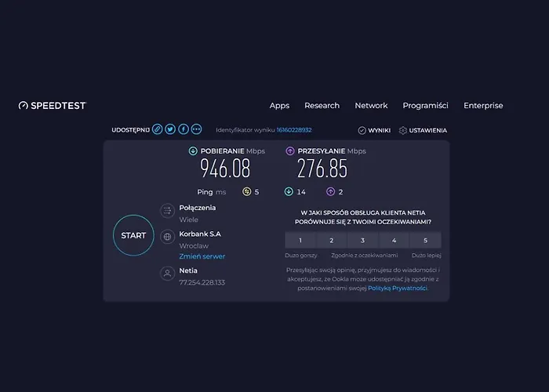The image size is (549, 392).
Task: Select rating 5 for Netia
Action: (425, 241)
